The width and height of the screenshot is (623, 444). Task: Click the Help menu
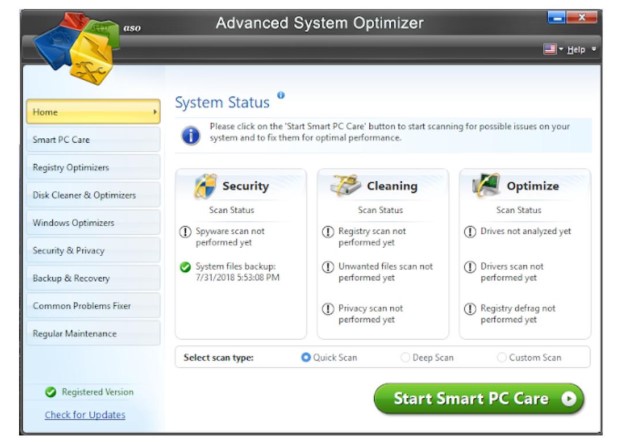pos(576,50)
